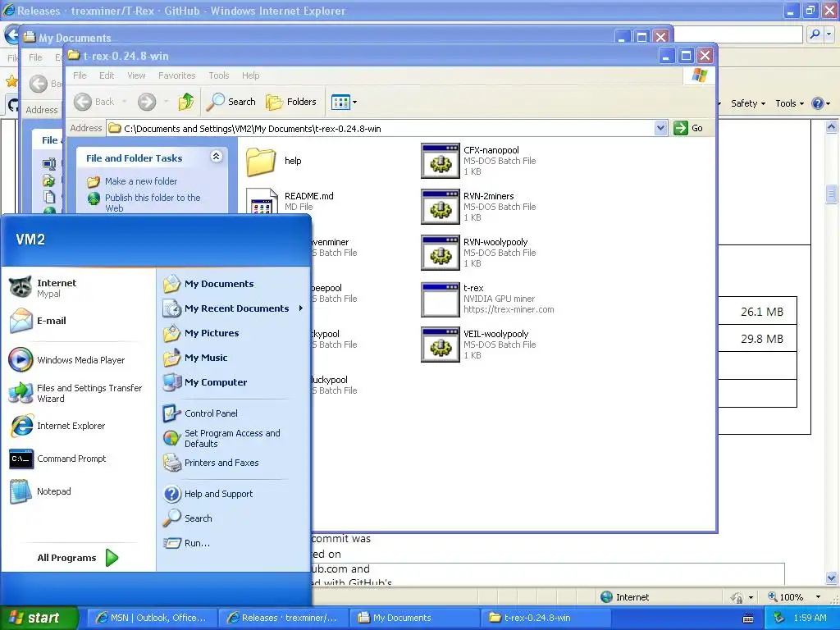Open the Views dropdown in toolbar
The width and height of the screenshot is (840, 630).
click(x=344, y=102)
